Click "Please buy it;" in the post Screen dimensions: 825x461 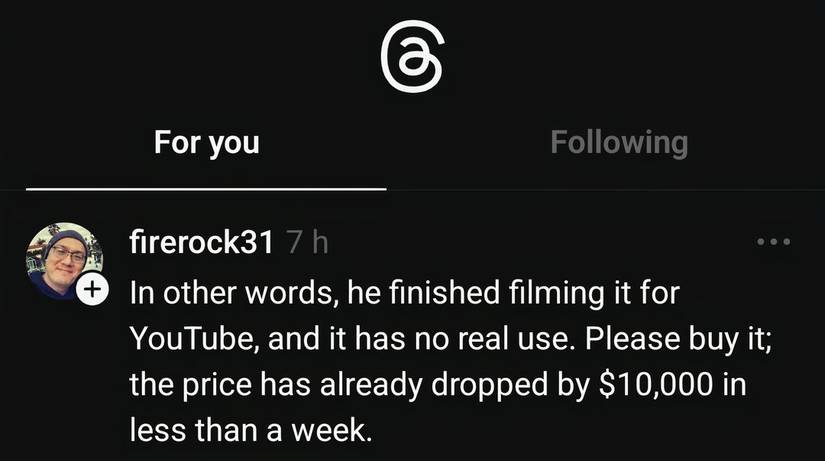click(679, 339)
